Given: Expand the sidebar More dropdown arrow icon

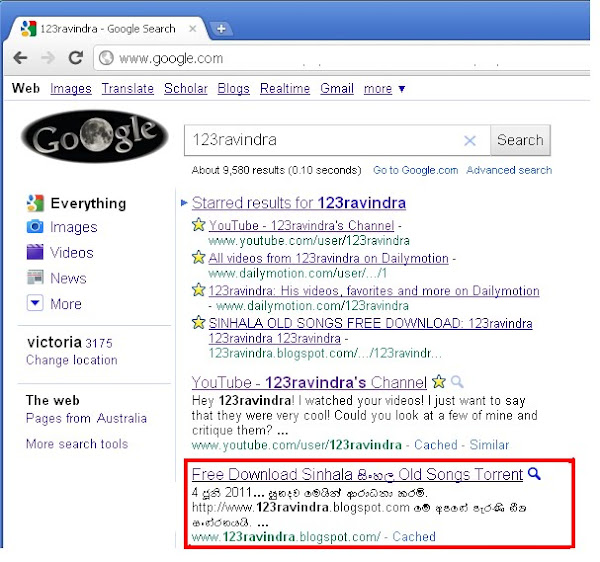Looking at the screenshot, I should pos(35,303).
